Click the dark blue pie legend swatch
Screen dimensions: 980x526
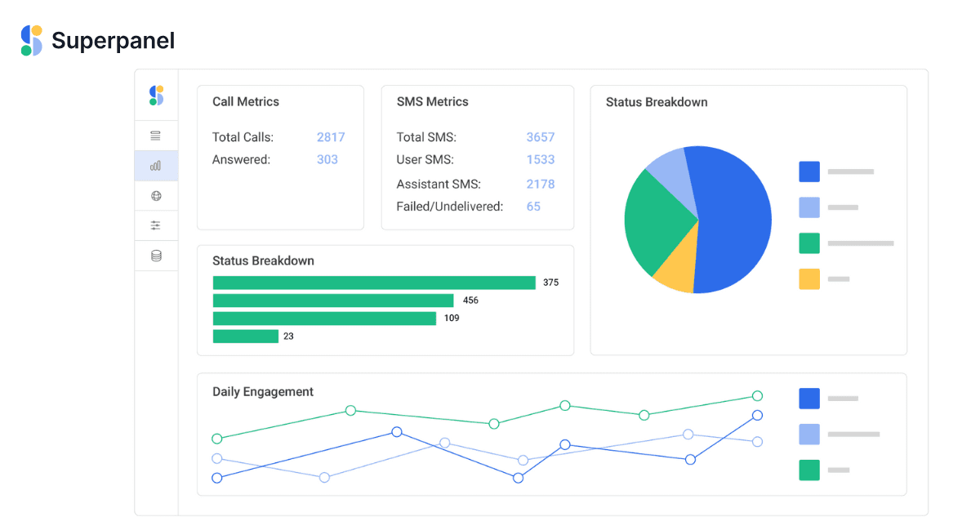pos(809,172)
